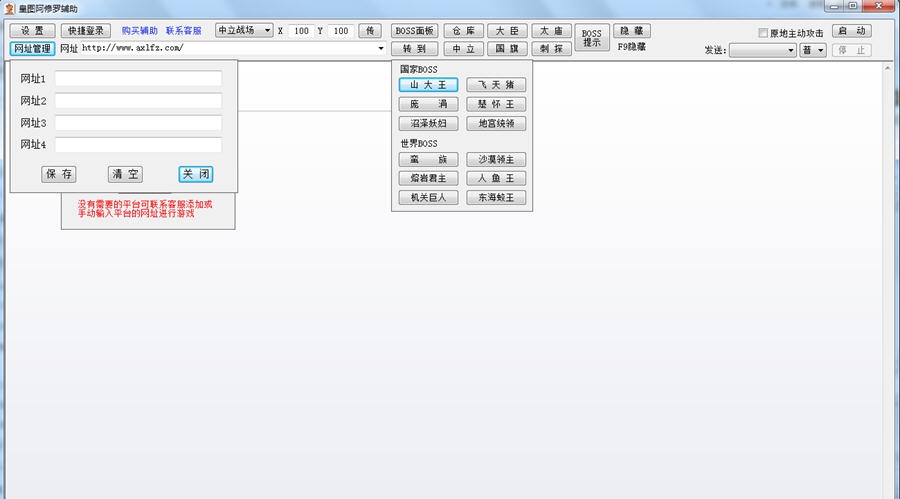Click the red platform notice text
900x499 pixels.
click(145, 208)
